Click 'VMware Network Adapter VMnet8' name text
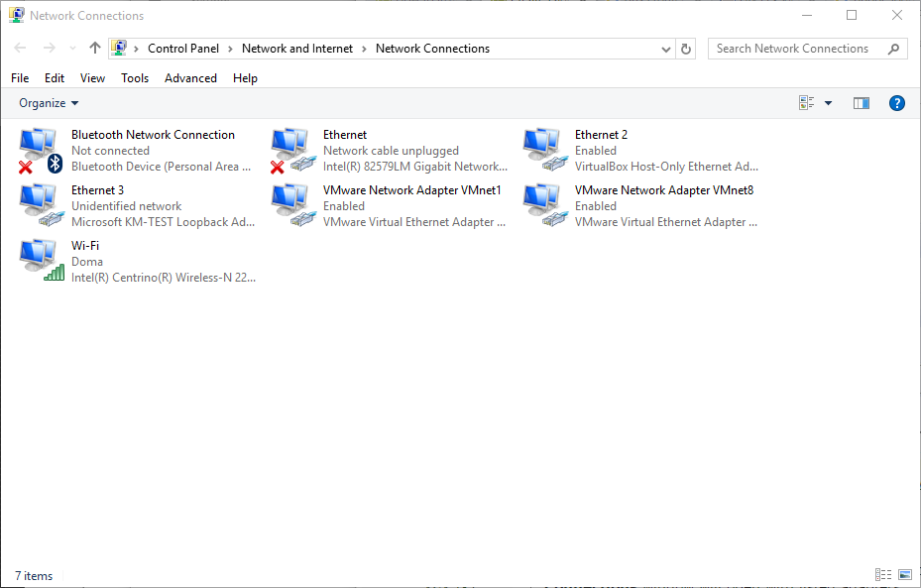The image size is (921, 588). (663, 189)
